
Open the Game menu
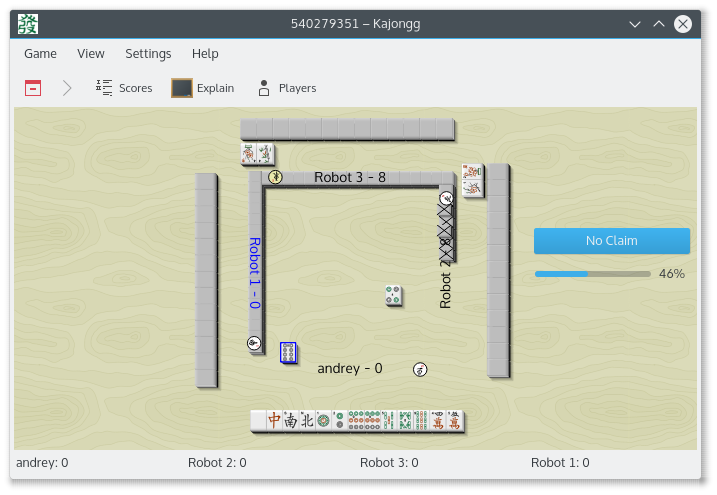[x=40, y=54]
